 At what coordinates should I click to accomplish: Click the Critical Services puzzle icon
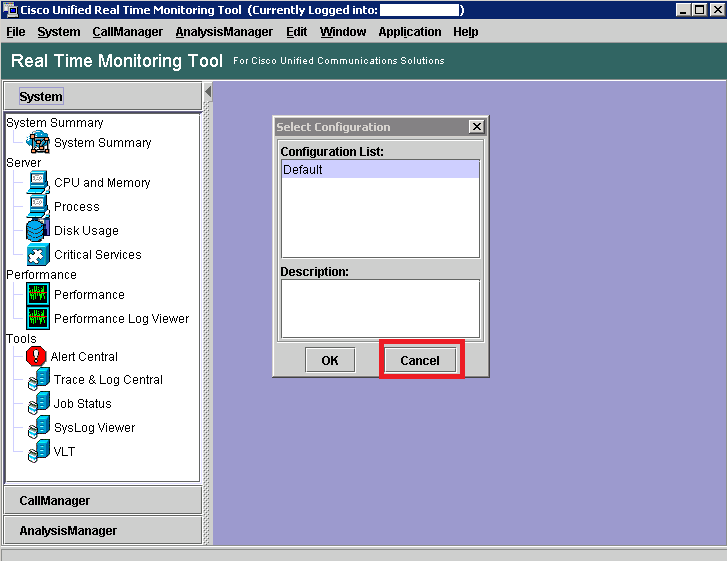pyautogui.click(x=38, y=255)
